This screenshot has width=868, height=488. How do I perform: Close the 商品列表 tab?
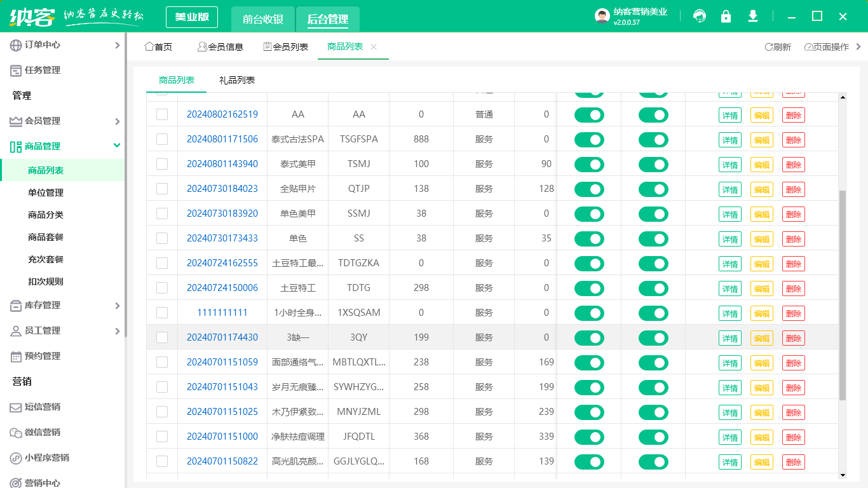click(374, 47)
